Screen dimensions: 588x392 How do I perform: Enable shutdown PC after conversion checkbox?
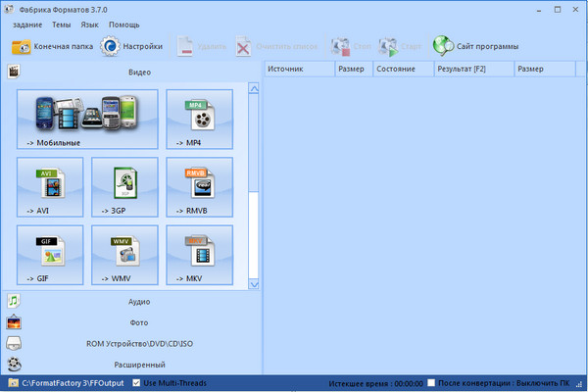click(x=431, y=382)
